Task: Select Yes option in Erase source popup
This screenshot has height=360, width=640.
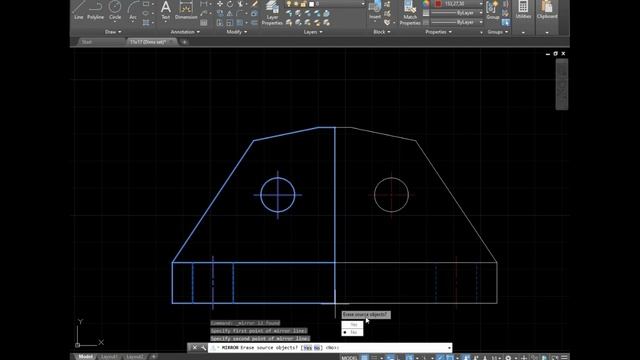Action: tap(352, 324)
